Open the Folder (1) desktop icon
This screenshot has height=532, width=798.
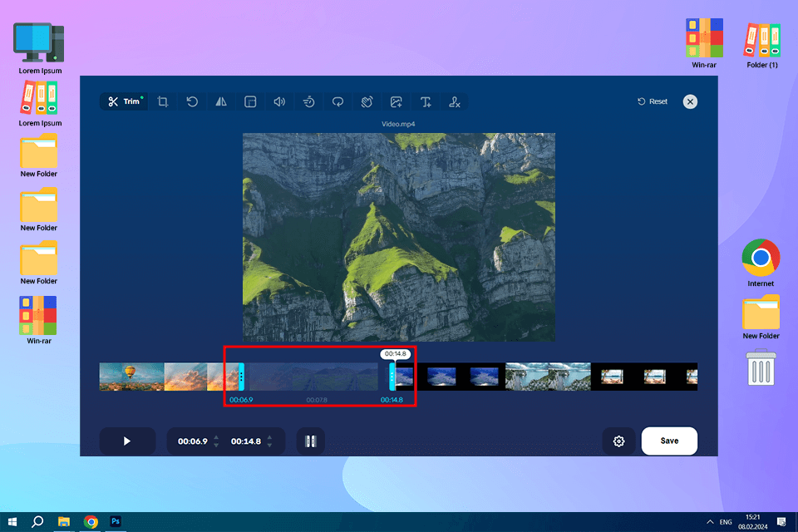[x=762, y=45]
